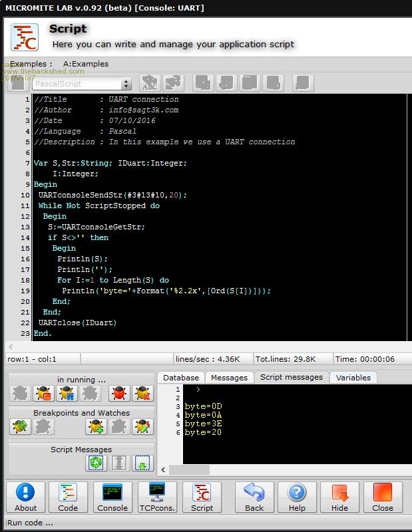Viewport: 412px width, 532px height.
Task: Go to the Code section
Action: (x=68, y=497)
